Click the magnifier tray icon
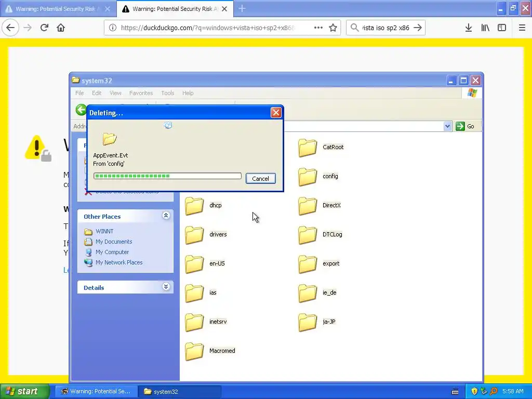This screenshot has width=532, height=399. click(494, 392)
